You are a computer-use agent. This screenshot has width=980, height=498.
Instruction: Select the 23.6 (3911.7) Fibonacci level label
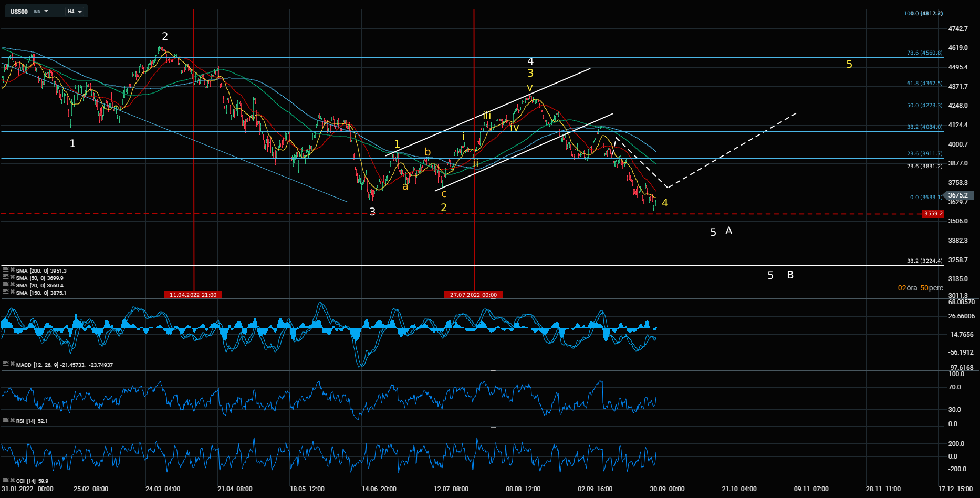[x=925, y=154]
